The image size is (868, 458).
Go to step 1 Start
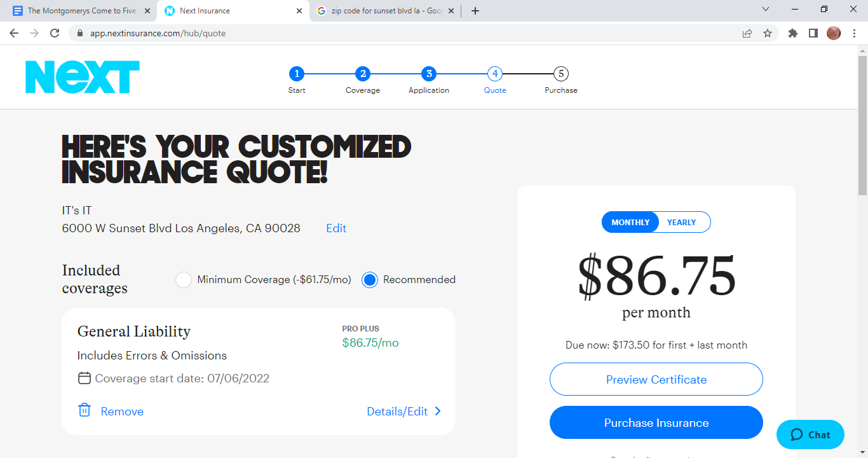click(297, 74)
